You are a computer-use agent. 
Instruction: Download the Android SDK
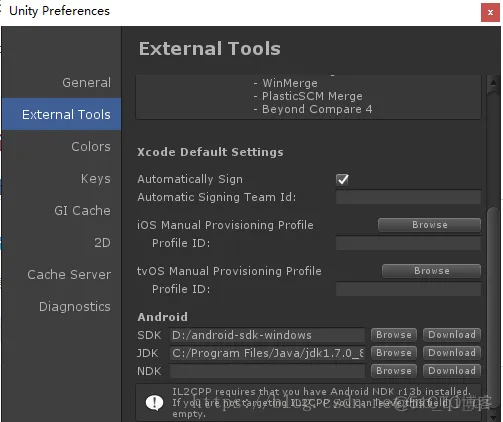(452, 335)
